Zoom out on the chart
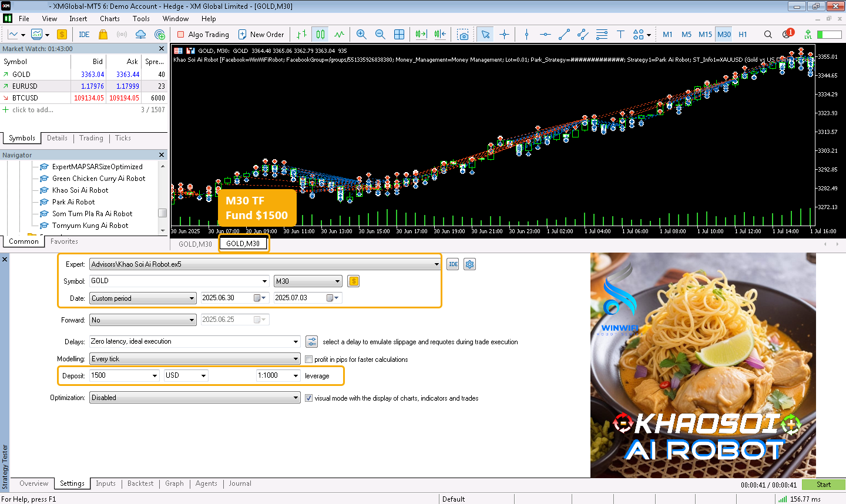This screenshot has height=504, width=846. click(x=380, y=35)
